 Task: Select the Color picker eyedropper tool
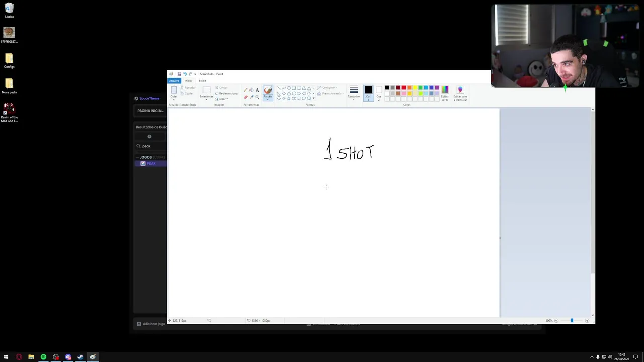point(251,97)
